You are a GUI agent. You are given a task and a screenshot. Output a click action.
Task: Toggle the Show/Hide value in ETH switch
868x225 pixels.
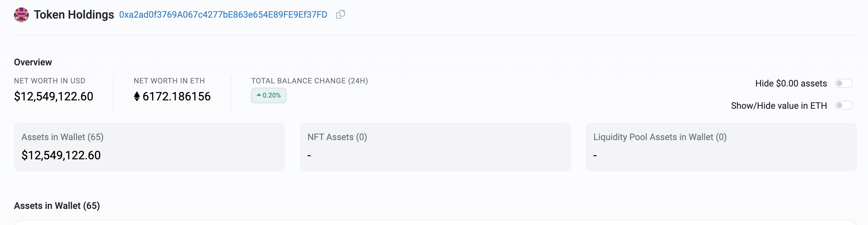point(844,106)
